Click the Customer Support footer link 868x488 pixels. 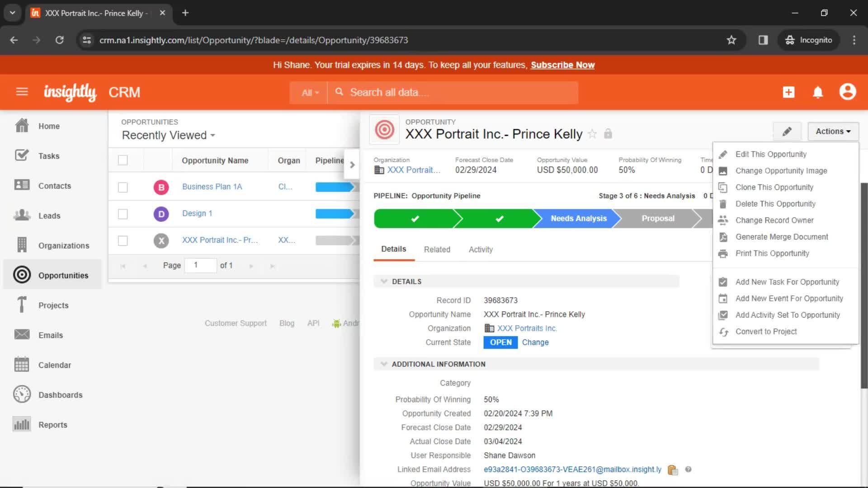[x=236, y=323]
